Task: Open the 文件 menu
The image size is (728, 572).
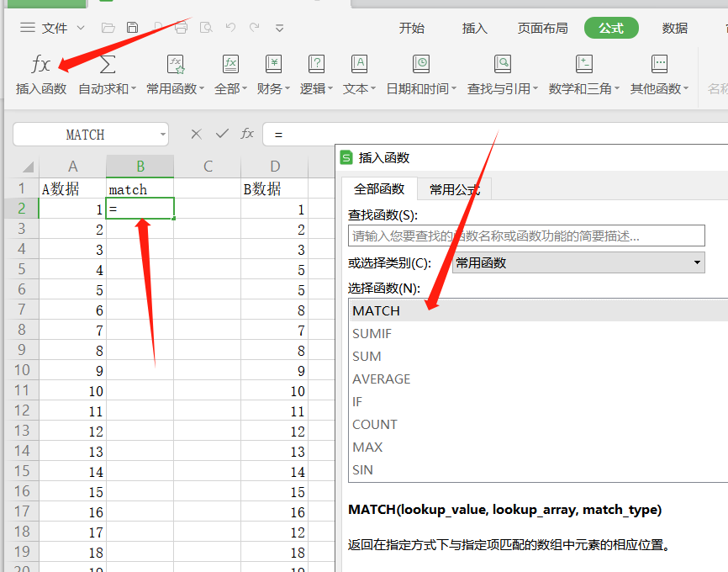Action: (x=53, y=28)
